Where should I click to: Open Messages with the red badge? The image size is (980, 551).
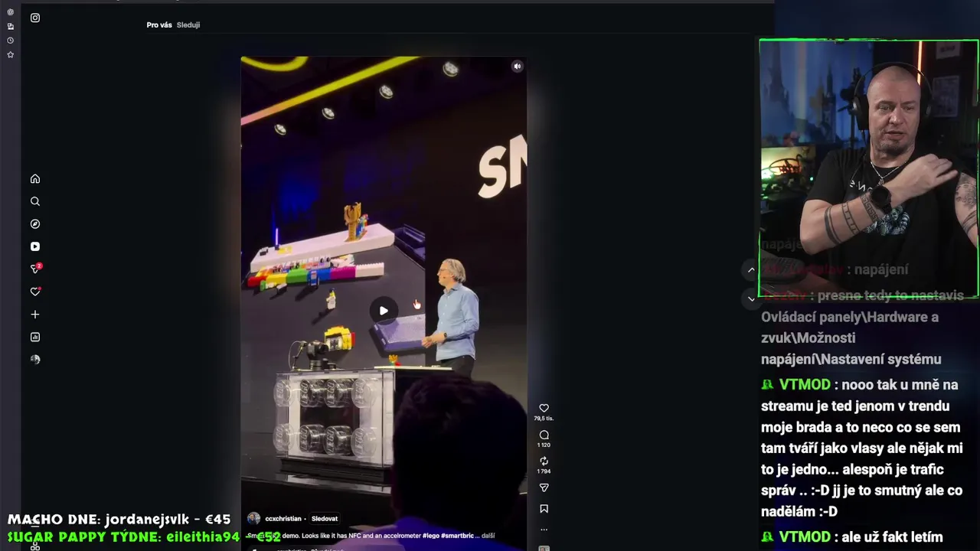[x=35, y=269]
